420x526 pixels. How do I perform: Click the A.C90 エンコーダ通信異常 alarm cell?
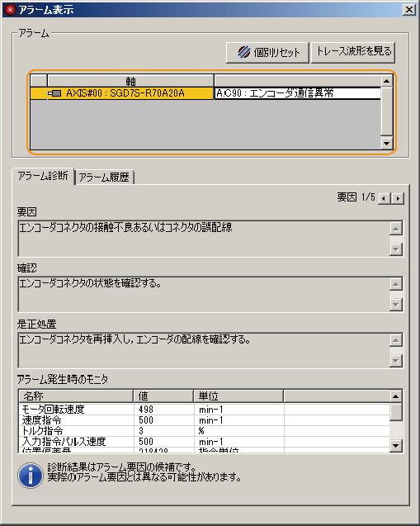[297, 93]
